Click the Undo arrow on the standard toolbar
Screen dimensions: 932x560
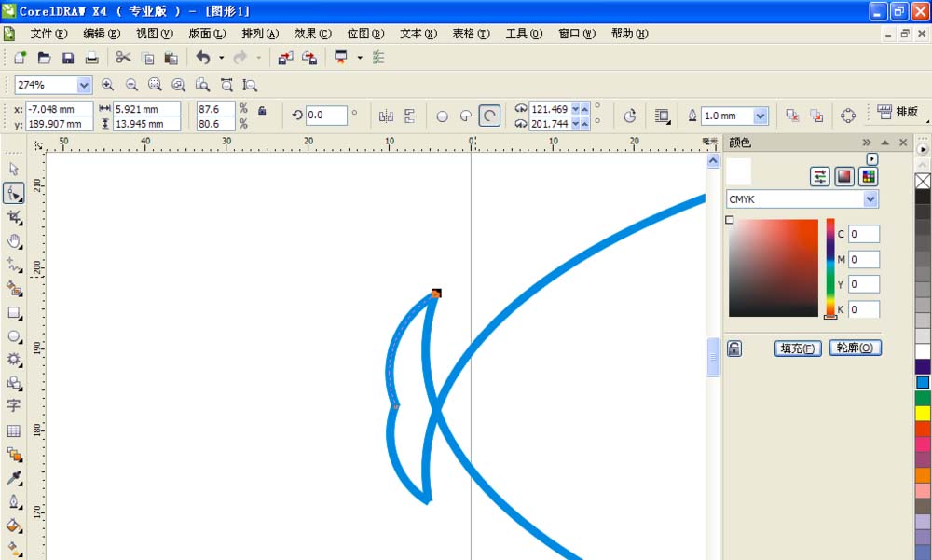tap(203, 57)
